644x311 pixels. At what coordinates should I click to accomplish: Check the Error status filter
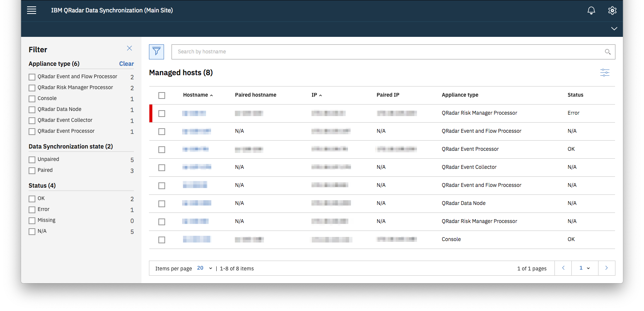tap(32, 210)
